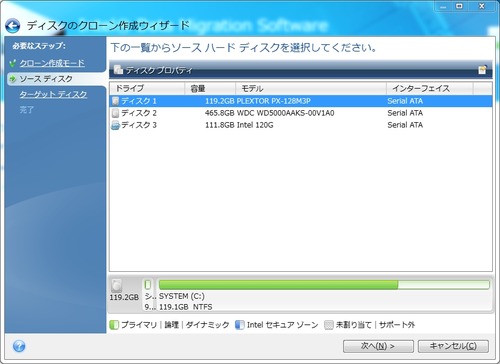Click the ディスク 2 drive icon

click(115, 113)
